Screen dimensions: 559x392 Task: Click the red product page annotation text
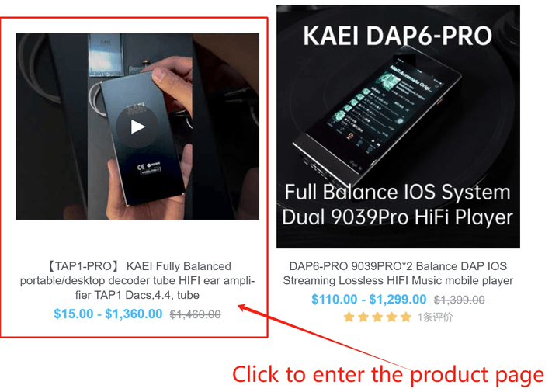click(x=388, y=375)
